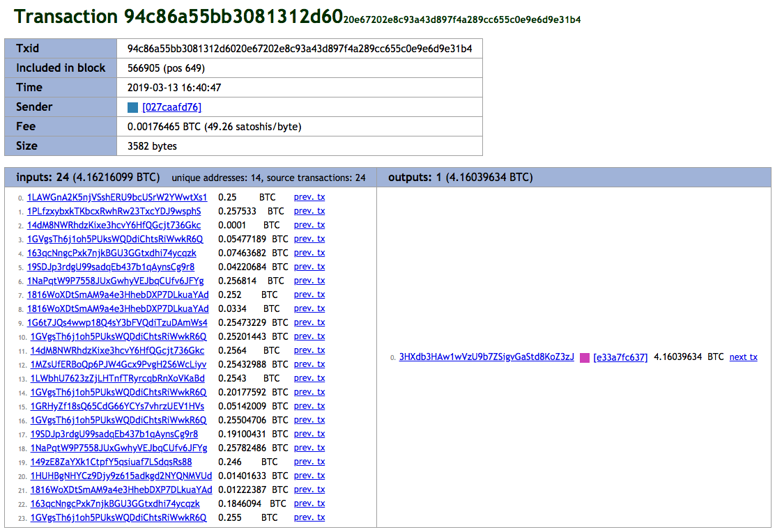
Task: Click 'prev. tx' for the 0.0001 BTC input
Action: [309, 225]
